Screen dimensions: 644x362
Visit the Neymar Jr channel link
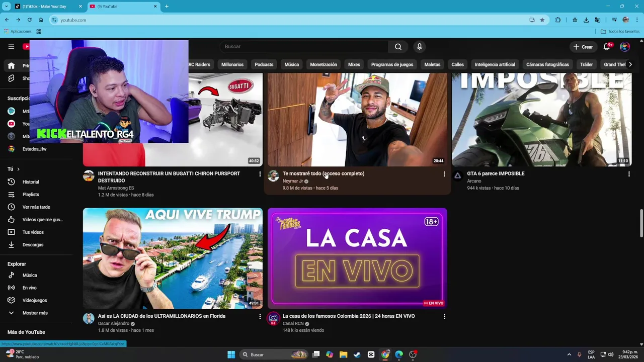click(x=293, y=181)
